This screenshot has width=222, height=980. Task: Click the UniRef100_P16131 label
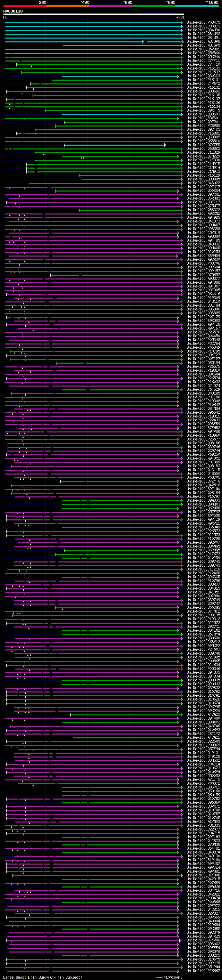[x=203, y=80]
